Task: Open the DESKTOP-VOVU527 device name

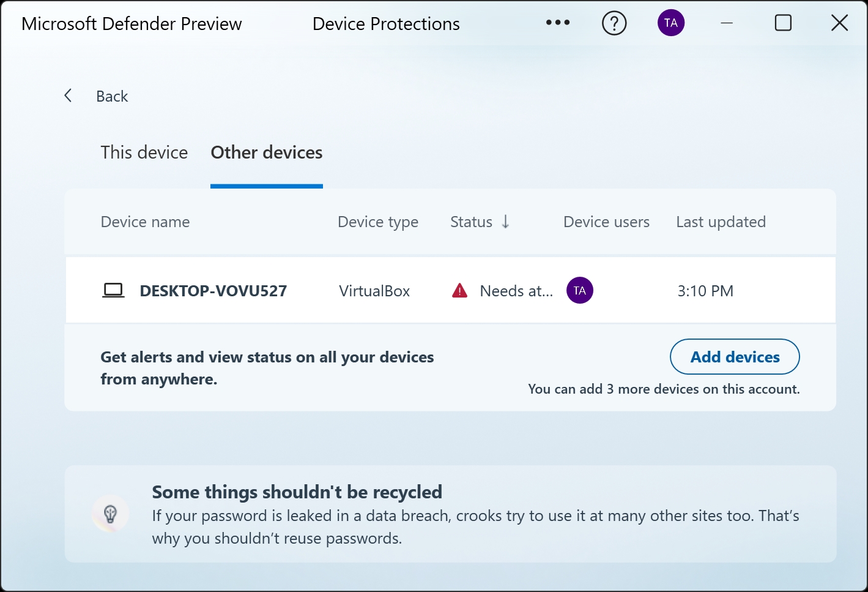Action: [213, 291]
